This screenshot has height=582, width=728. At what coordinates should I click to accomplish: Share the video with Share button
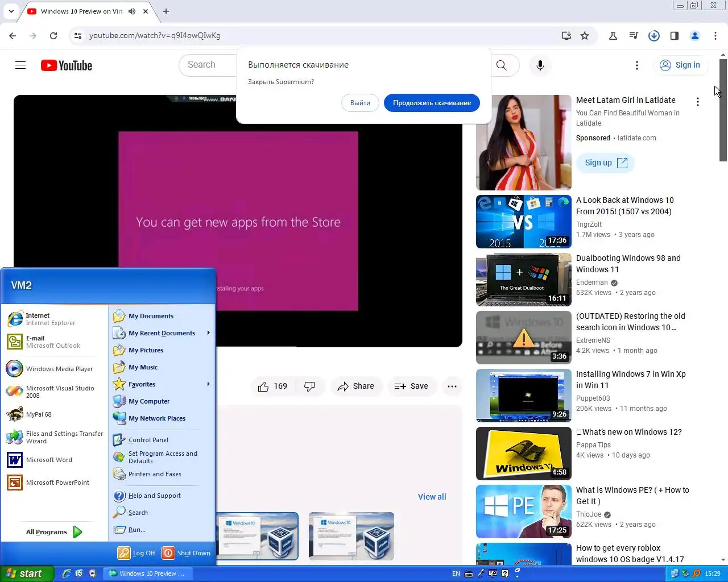pyautogui.click(x=356, y=386)
